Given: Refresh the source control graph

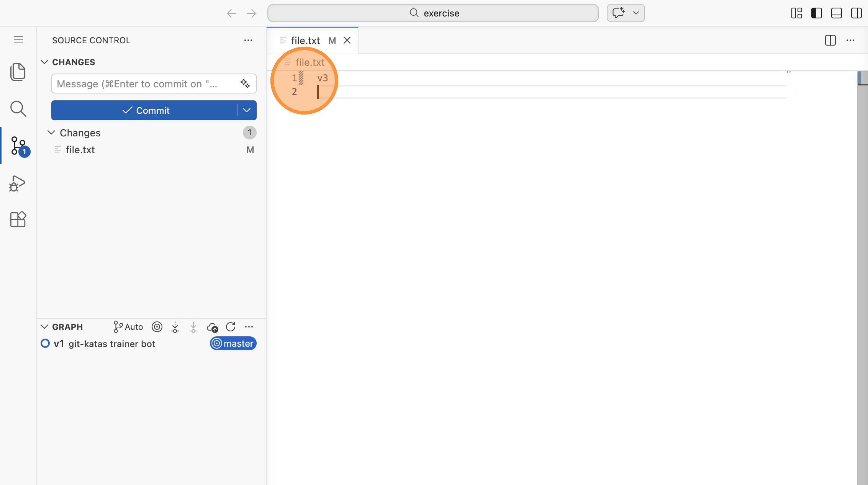Looking at the screenshot, I should click(231, 327).
